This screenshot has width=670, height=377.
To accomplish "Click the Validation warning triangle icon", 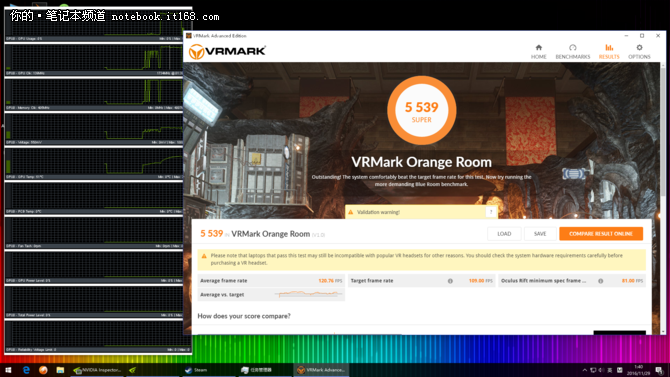I will point(351,212).
